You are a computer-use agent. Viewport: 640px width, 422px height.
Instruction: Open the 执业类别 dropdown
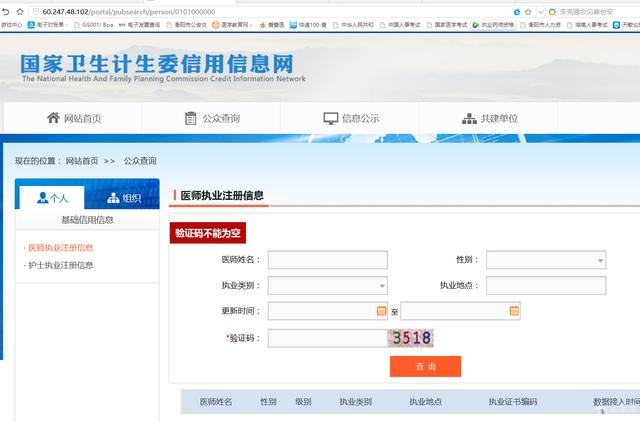(328, 286)
